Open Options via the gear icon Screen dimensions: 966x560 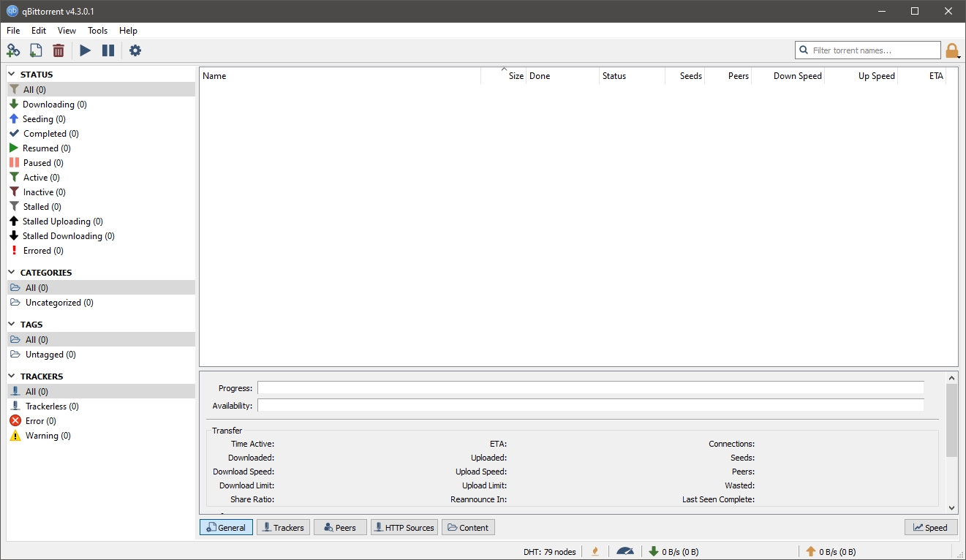click(x=135, y=50)
